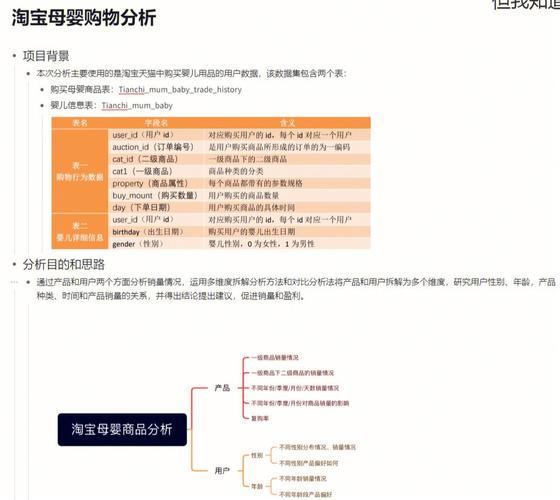Click the description 购买用户的婴儿出生日期
Image resolution: width=560 pixels, height=500 pixels.
pyautogui.click(x=252, y=232)
